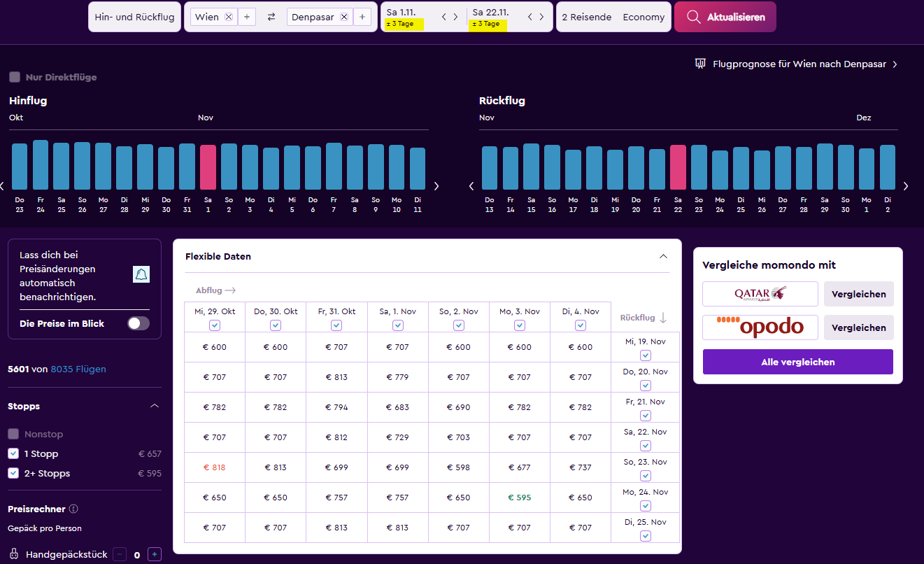This screenshot has width=924, height=564.
Task: Shift return date one day earlier
Action: (x=530, y=17)
